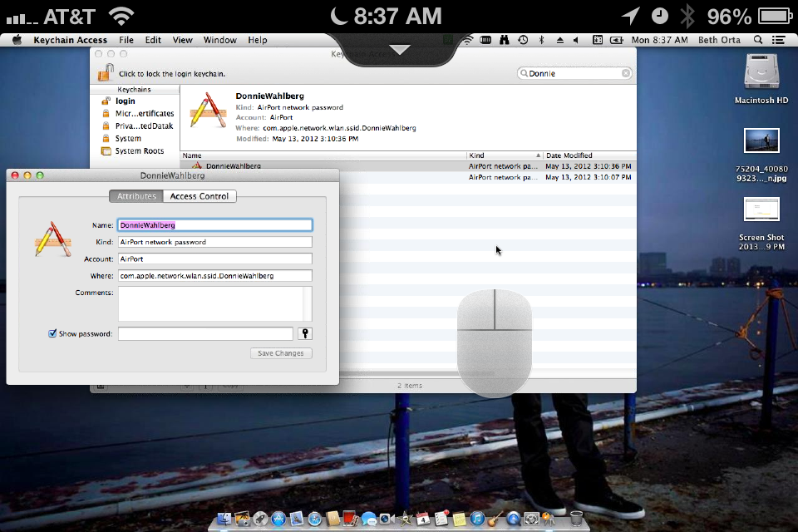Click the Save Changes button
The image size is (798, 532).
tap(281, 352)
